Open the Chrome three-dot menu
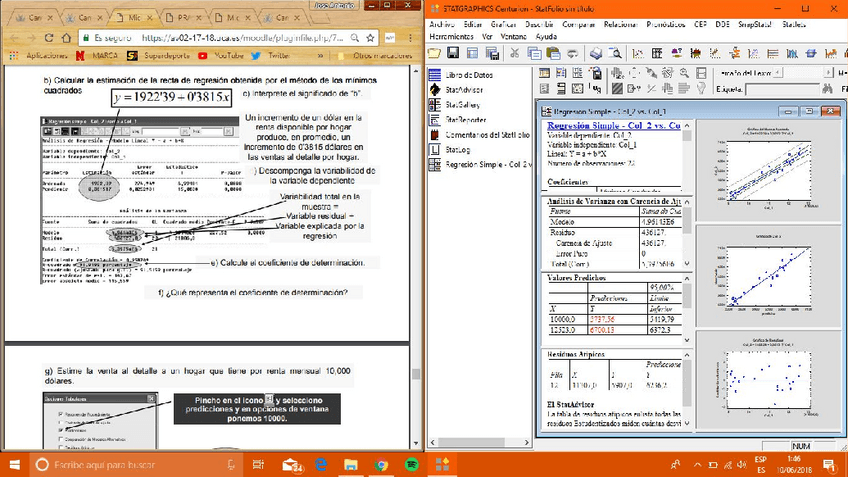The width and height of the screenshot is (848, 477). point(414,38)
